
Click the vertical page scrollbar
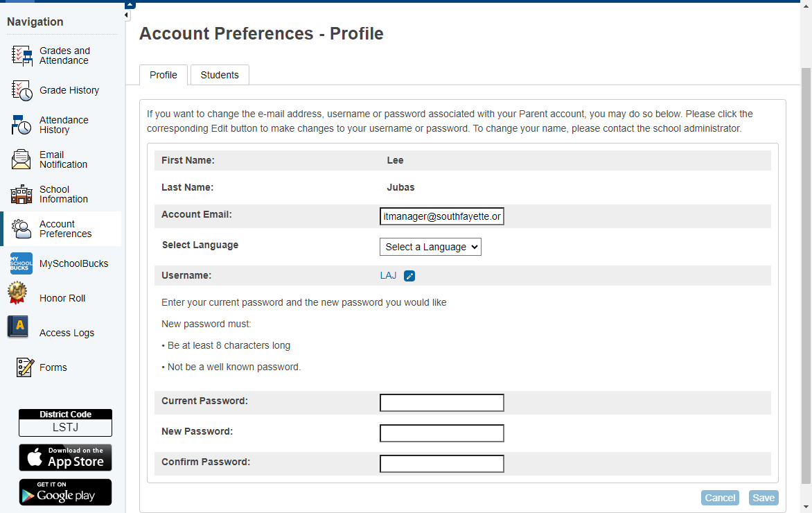click(806, 275)
